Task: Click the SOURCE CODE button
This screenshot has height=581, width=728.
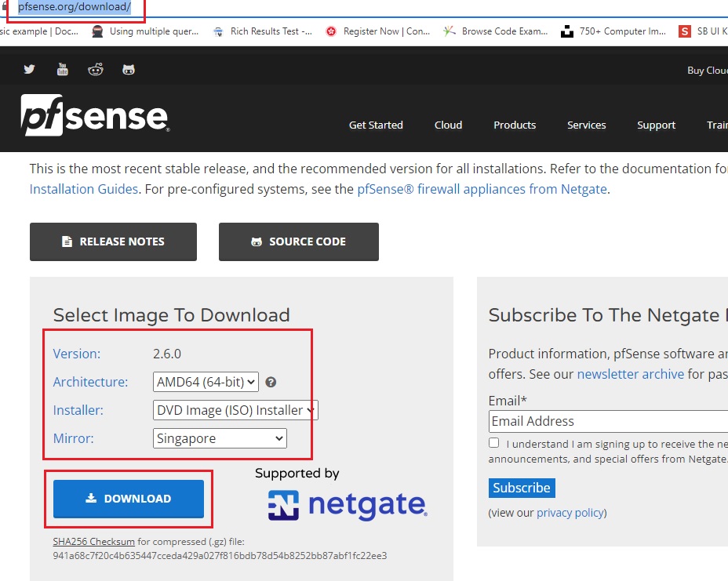Action: coord(299,241)
